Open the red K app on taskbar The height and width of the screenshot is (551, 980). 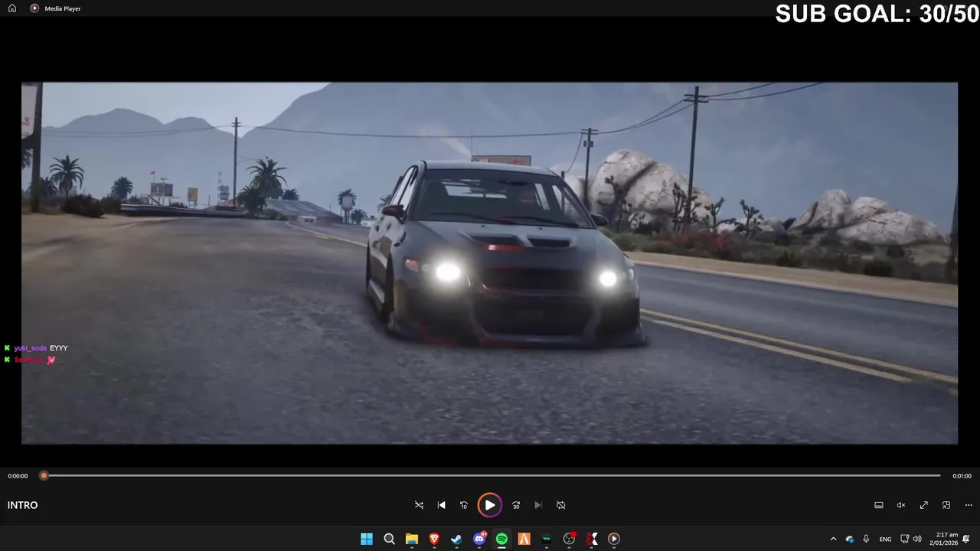coord(591,539)
